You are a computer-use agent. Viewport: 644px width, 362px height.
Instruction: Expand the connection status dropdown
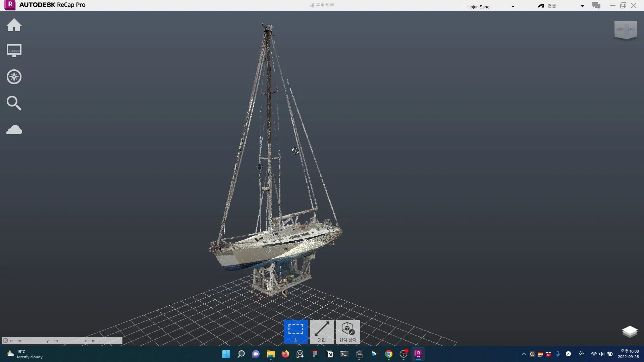(x=582, y=6)
